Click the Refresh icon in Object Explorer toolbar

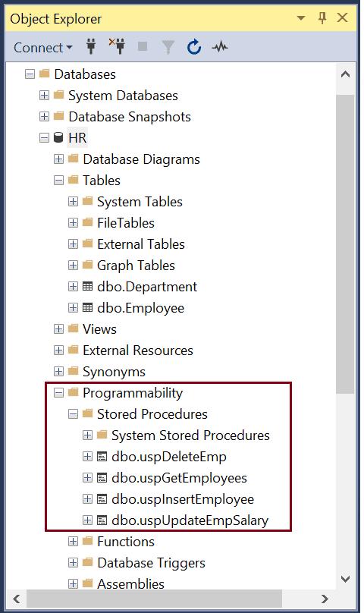pyautogui.click(x=194, y=47)
